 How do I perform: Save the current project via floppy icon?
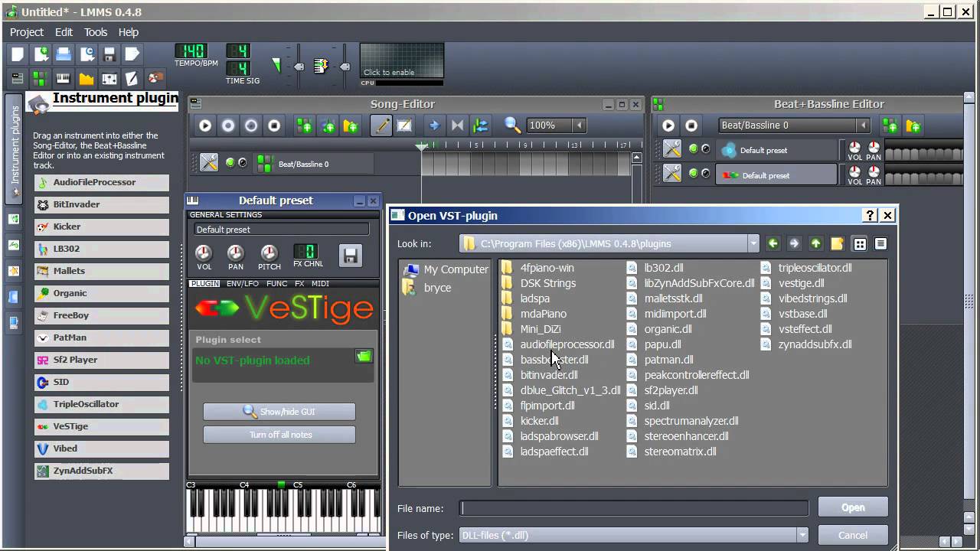coord(109,54)
